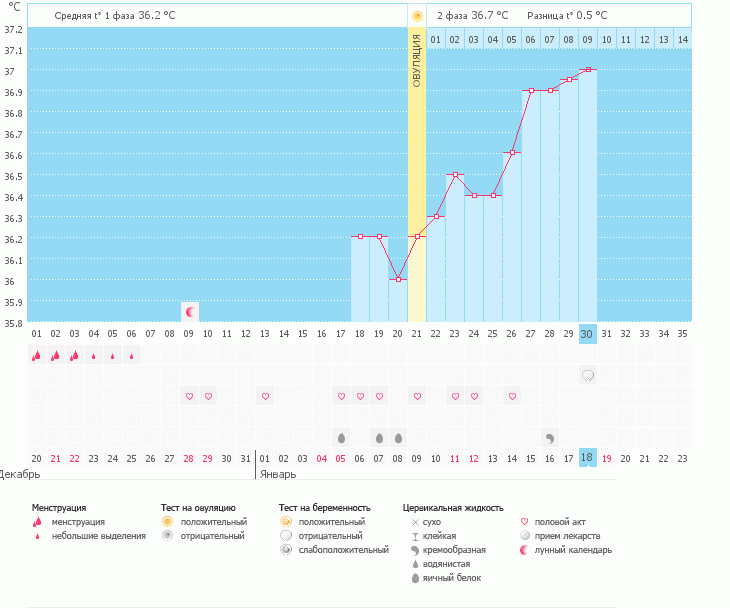This screenshot has height=608, width=730.
Task: Click the heart icon on cycle day 13
Action: [265, 397]
